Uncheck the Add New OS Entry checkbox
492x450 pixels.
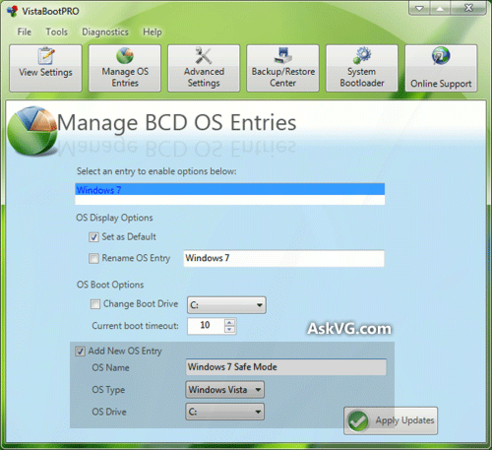point(80,351)
